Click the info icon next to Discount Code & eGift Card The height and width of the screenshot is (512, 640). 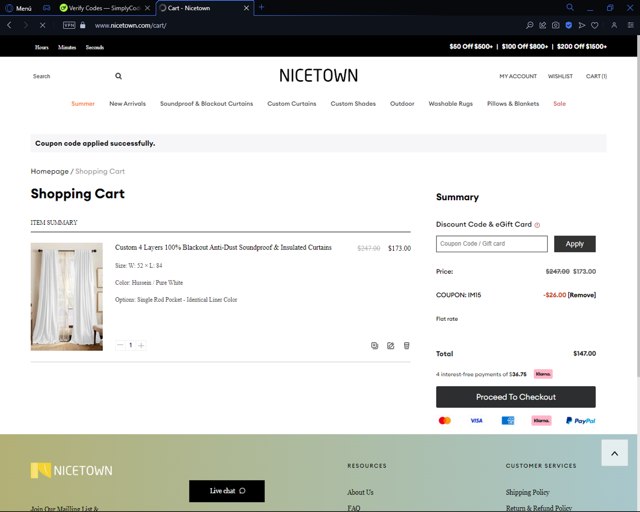(537, 225)
